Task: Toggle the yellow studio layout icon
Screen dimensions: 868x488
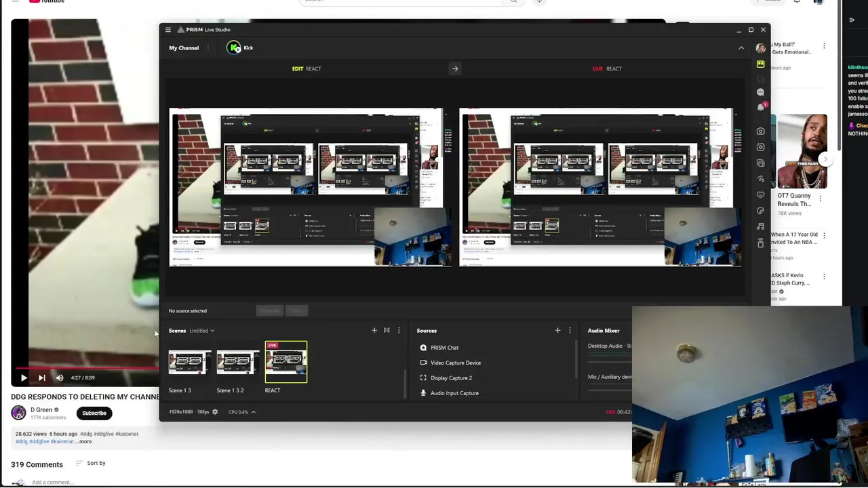Action: (x=760, y=64)
